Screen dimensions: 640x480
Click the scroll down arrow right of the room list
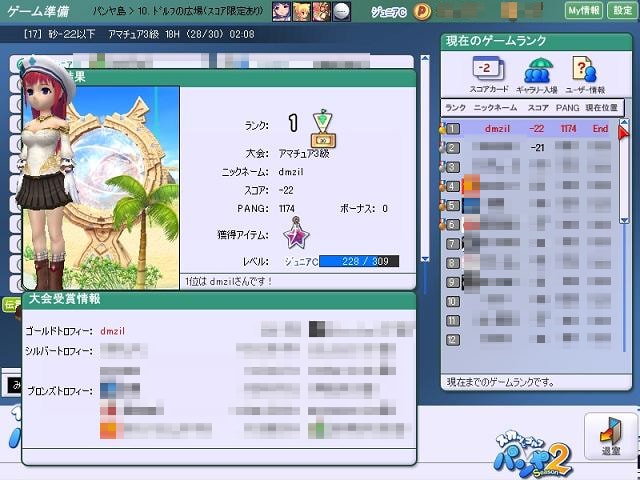[x=425, y=259]
